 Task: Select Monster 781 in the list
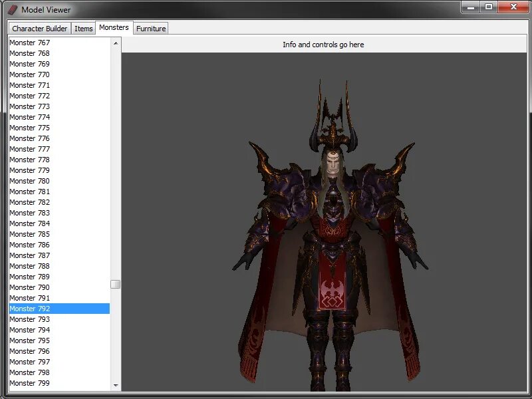[59, 192]
